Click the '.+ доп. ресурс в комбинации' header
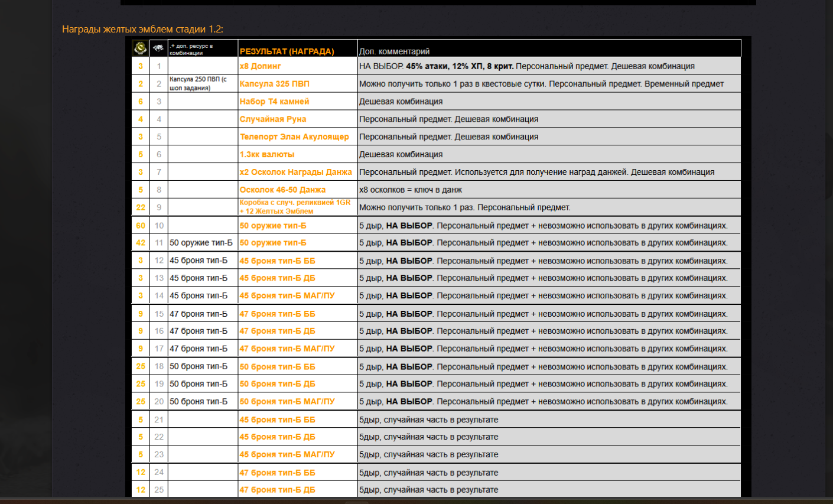This screenshot has height=504, width=833. click(x=191, y=49)
